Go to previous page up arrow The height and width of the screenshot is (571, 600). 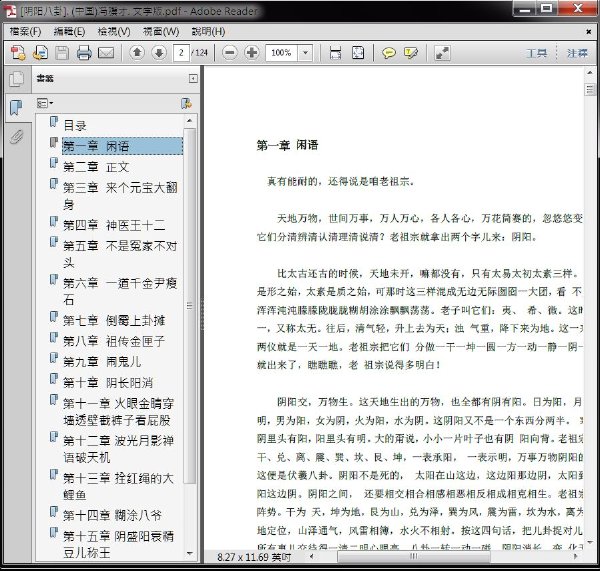(137, 52)
